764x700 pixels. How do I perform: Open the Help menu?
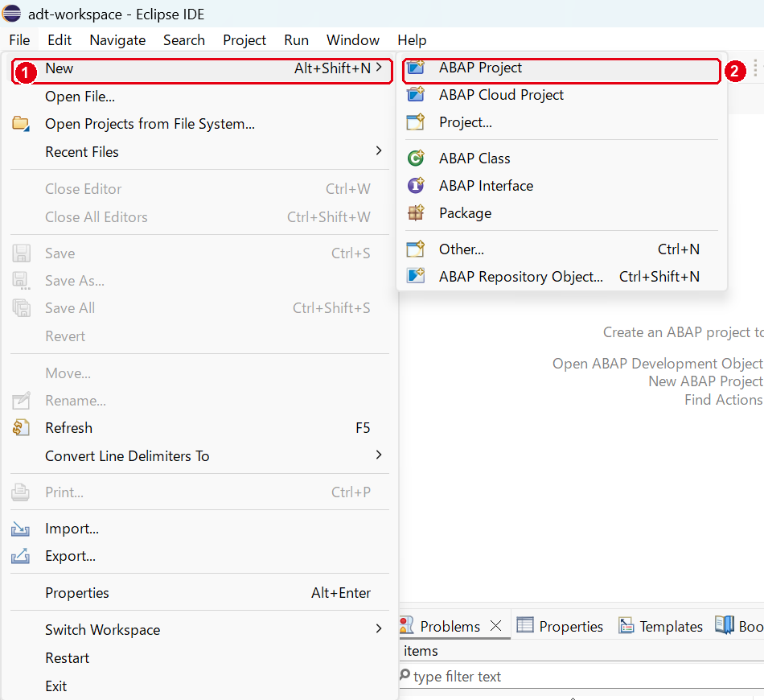[x=413, y=40]
